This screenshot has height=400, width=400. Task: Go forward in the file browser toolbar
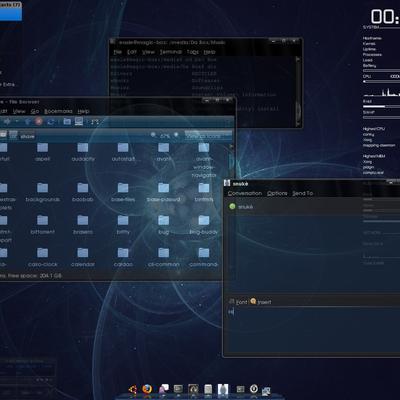click(x=7, y=122)
